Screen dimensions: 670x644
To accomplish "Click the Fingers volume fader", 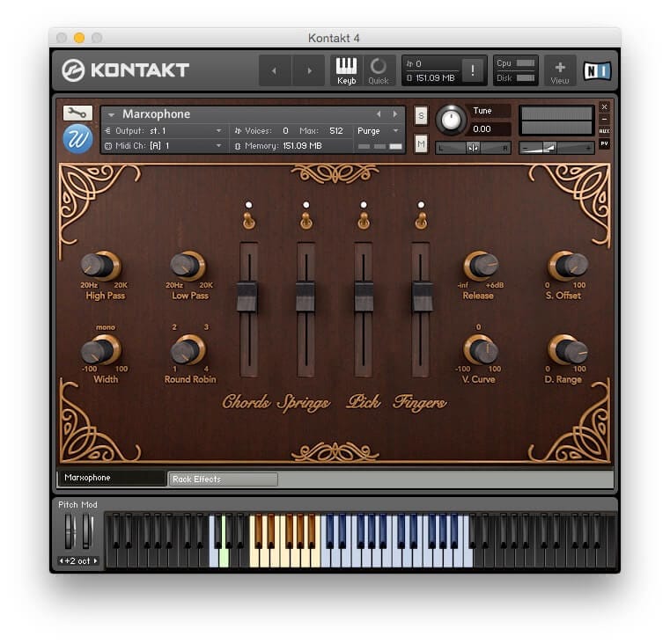I will point(422,296).
